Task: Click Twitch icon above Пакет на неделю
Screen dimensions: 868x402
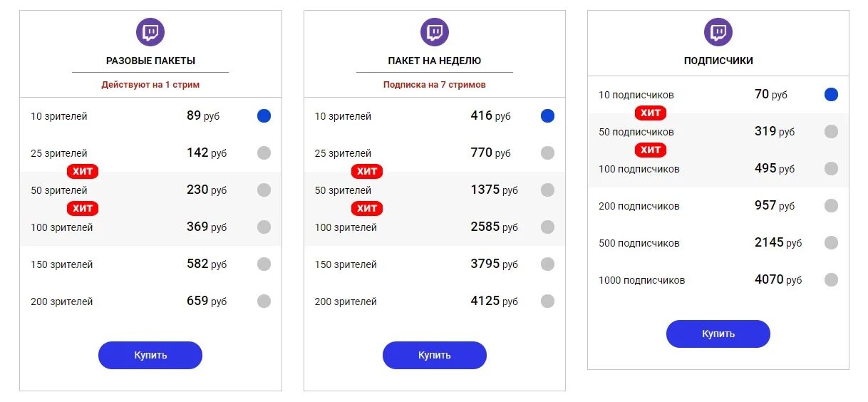Action: pyautogui.click(x=435, y=32)
